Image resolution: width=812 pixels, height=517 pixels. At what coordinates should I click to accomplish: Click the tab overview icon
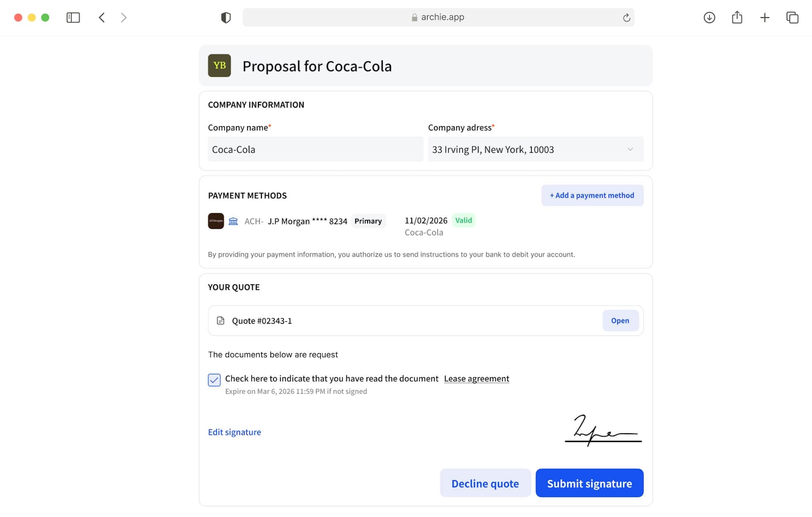click(x=793, y=17)
